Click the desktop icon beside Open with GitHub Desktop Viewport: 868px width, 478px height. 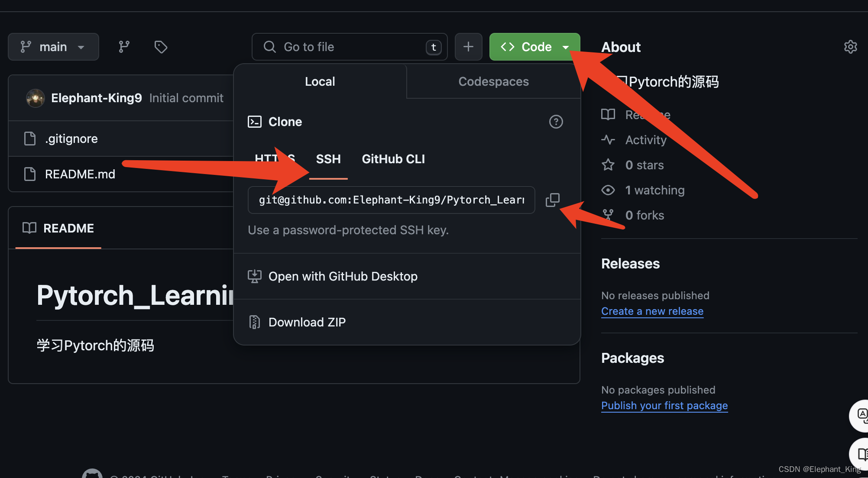255,276
